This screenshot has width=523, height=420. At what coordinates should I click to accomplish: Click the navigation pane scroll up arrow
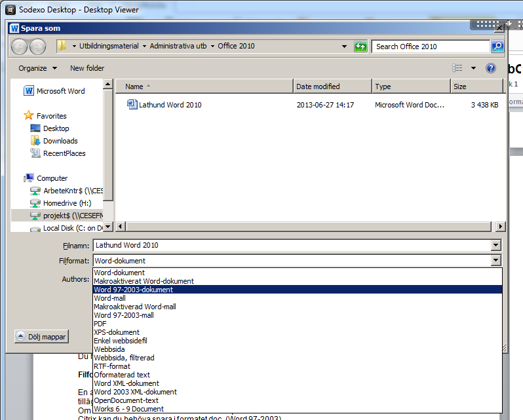[107, 84]
